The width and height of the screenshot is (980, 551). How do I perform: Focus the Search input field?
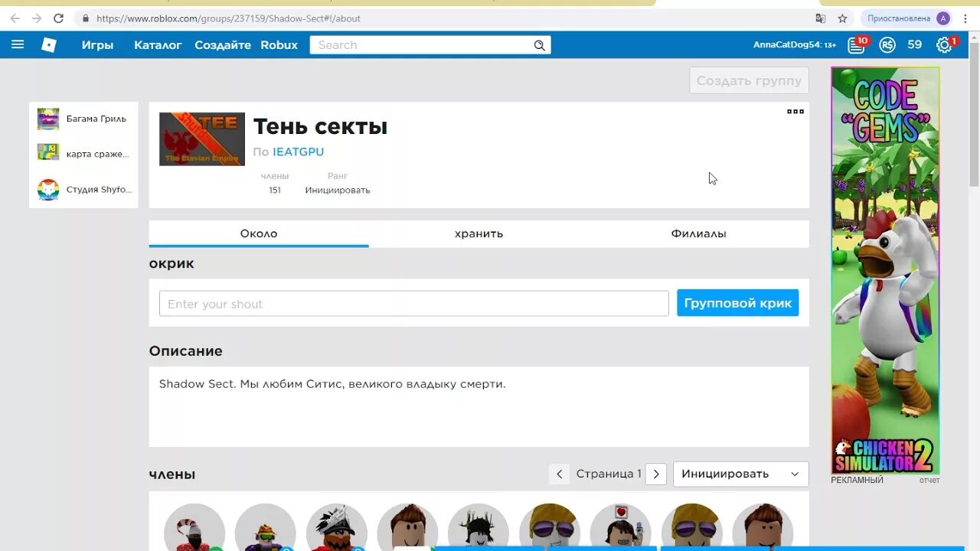[x=421, y=45]
